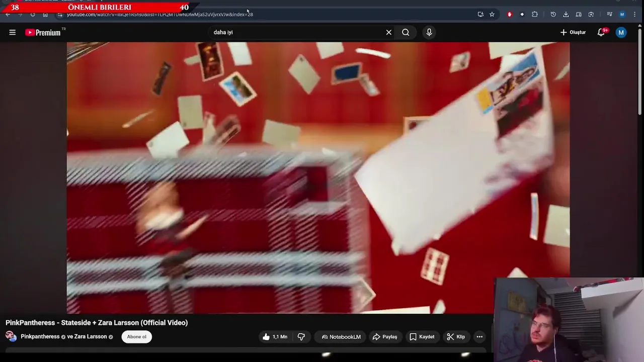The image size is (644, 362).
Task: Create a clip with Klip button
Action: [x=456, y=337]
